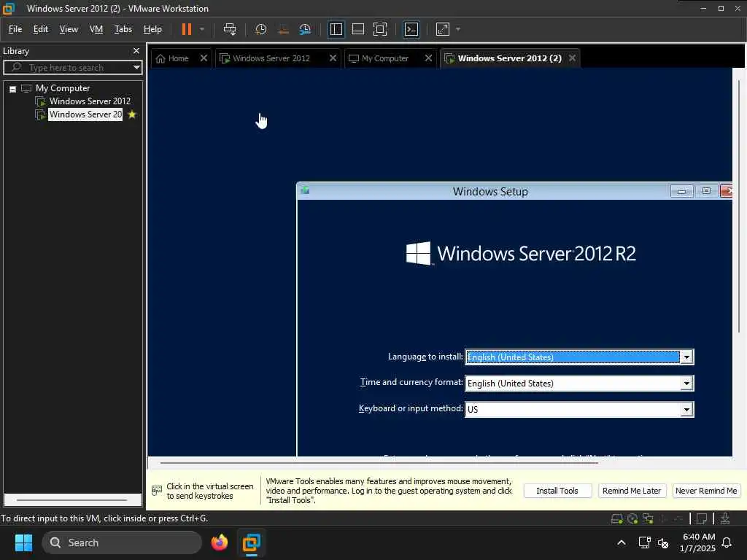This screenshot has height=560, width=747.
Task: Minimize the Windows Setup dialog
Action: click(682, 192)
